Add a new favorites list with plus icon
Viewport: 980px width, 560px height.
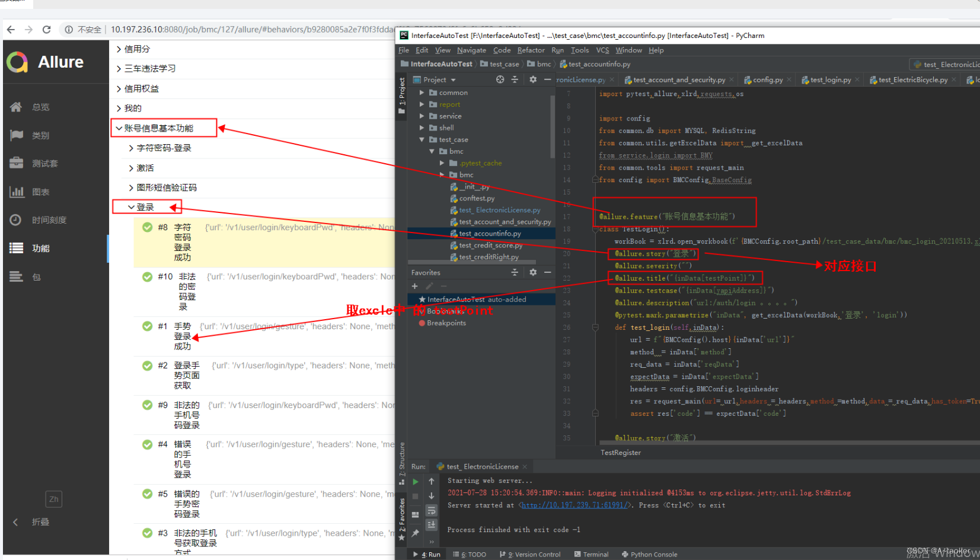coord(414,286)
